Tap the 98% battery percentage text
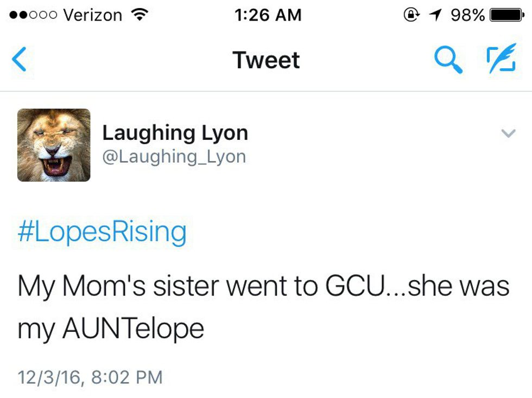532x398 pixels. click(x=467, y=15)
